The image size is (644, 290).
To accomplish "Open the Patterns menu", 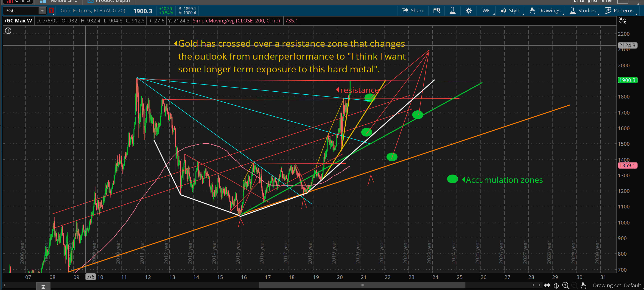I will coord(619,11).
